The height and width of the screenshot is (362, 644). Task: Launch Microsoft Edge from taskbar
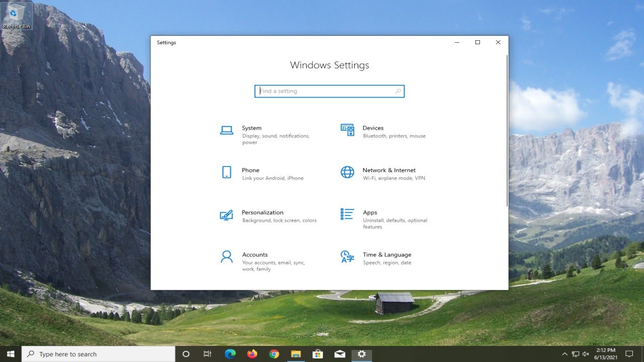click(x=230, y=354)
